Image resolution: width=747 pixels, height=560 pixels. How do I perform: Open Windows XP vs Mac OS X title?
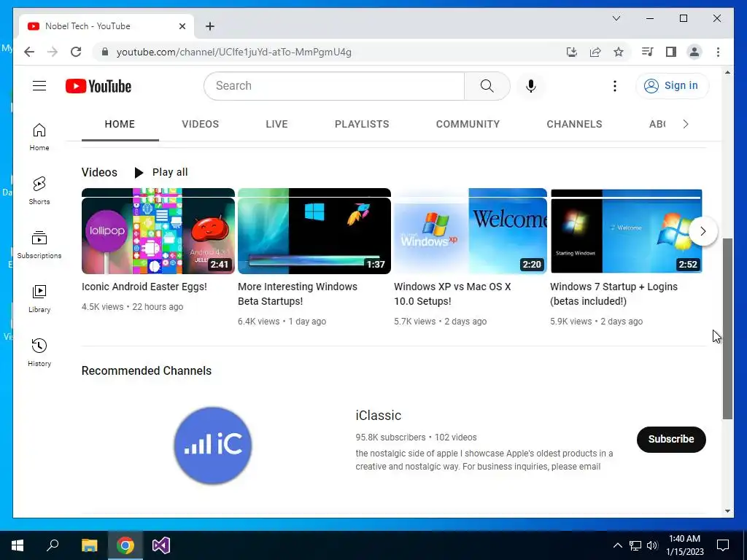click(452, 294)
